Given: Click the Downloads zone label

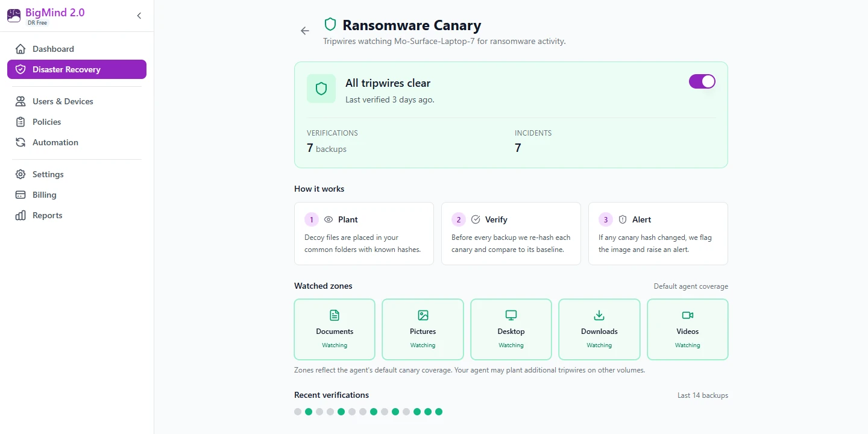Looking at the screenshot, I should coord(599,332).
